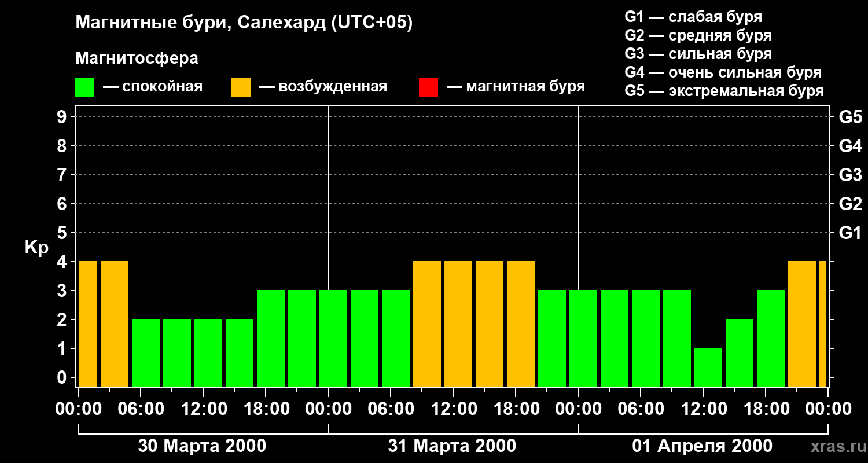This screenshot has width=868, height=463.
Task: Click the 'G5 — экстремальная буря' legend line
Action: click(x=724, y=91)
